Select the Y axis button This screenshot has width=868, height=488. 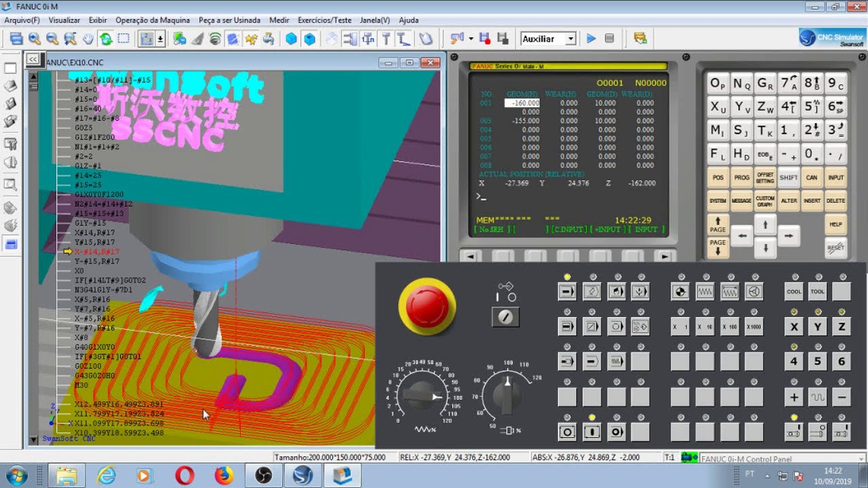coord(818,327)
